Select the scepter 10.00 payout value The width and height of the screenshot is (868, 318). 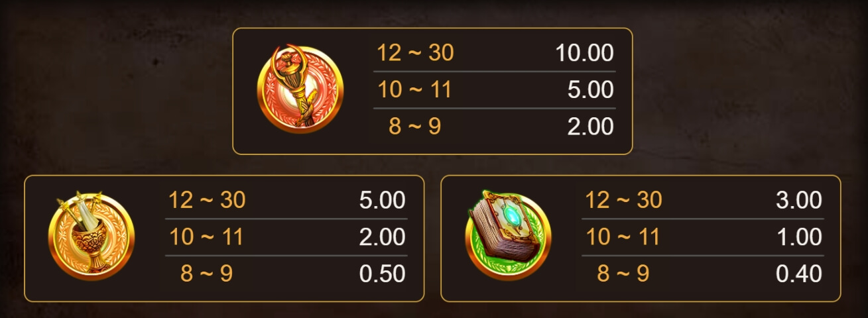point(584,53)
